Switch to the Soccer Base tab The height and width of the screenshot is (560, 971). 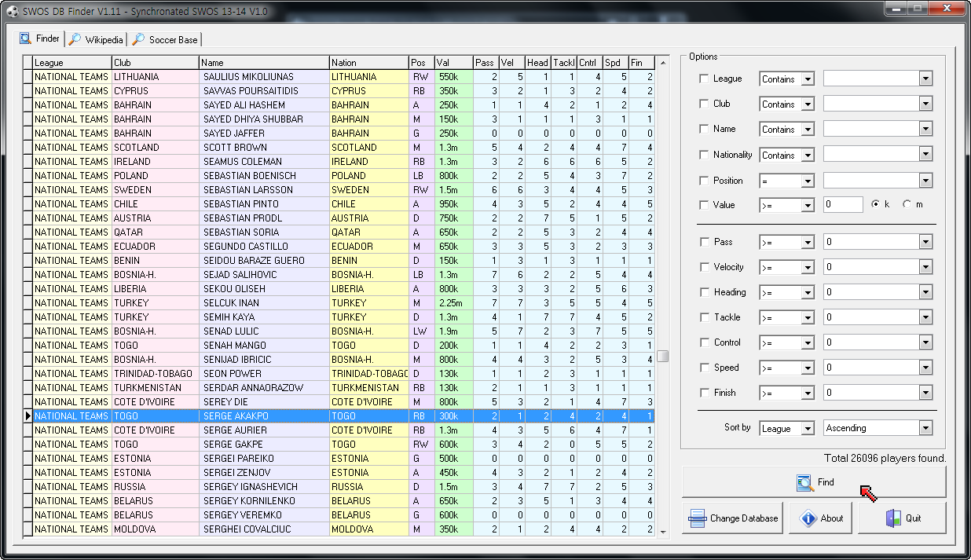point(173,40)
